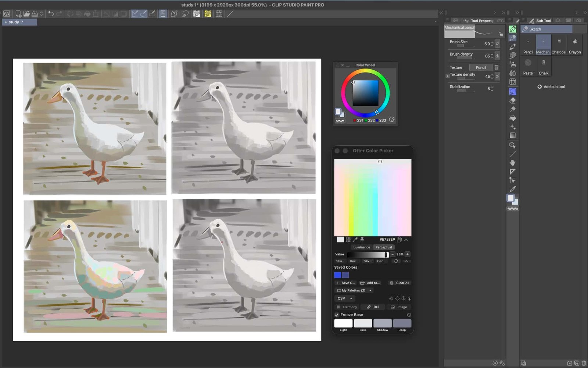Screen dimensions: 588x368
Task: Click Add sub tool
Action: point(551,87)
